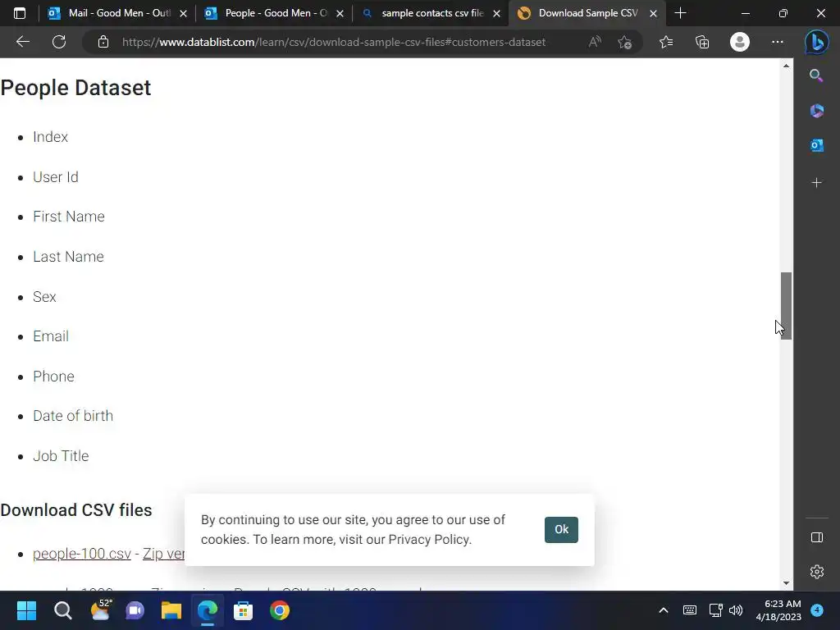
Task: Click the scrollbar down arrow
Action: point(786,583)
